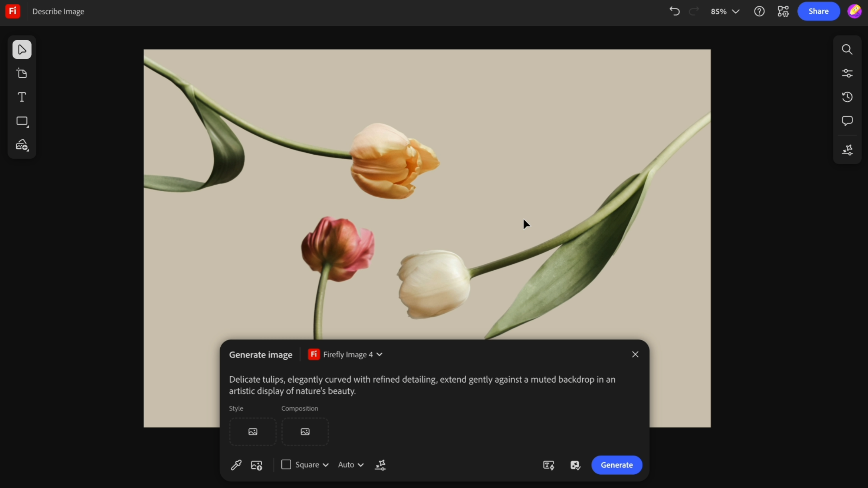The image size is (868, 488).
Task: Click the blue Generate button
Action: point(617,465)
